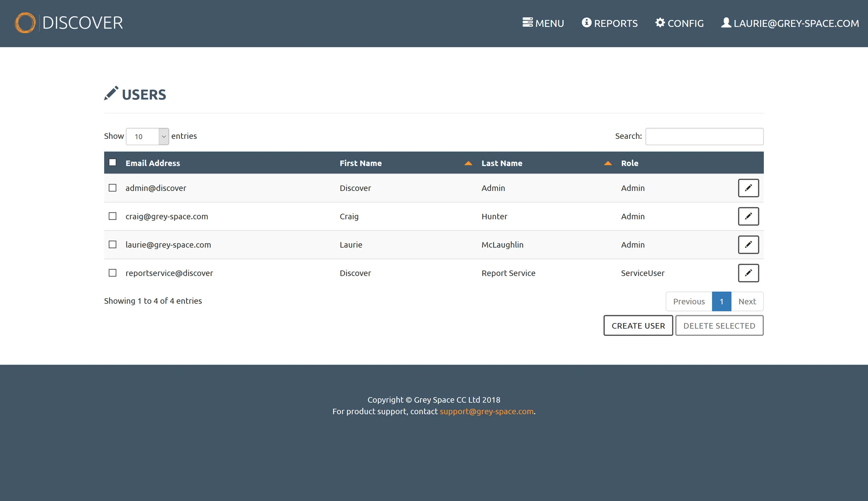Edit craig@grey-space.com via pencil button

748,216
